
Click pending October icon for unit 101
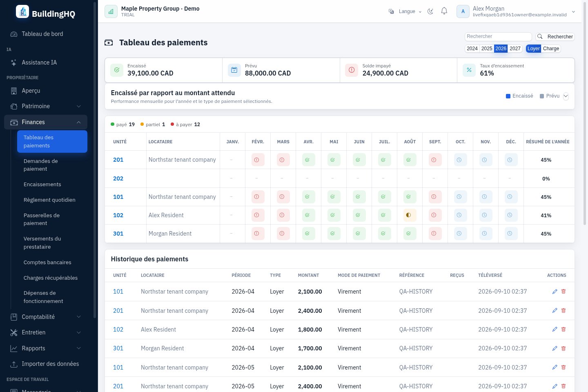459,197
